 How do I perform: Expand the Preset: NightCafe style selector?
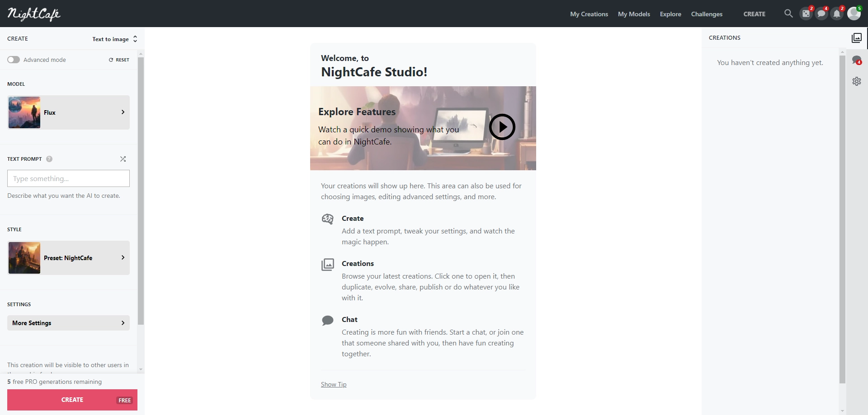pos(69,258)
